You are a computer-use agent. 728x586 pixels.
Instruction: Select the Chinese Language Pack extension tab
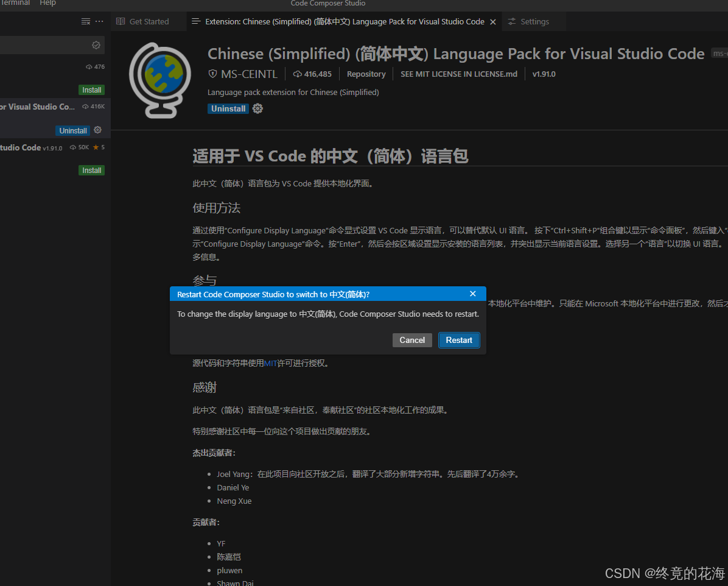345,21
